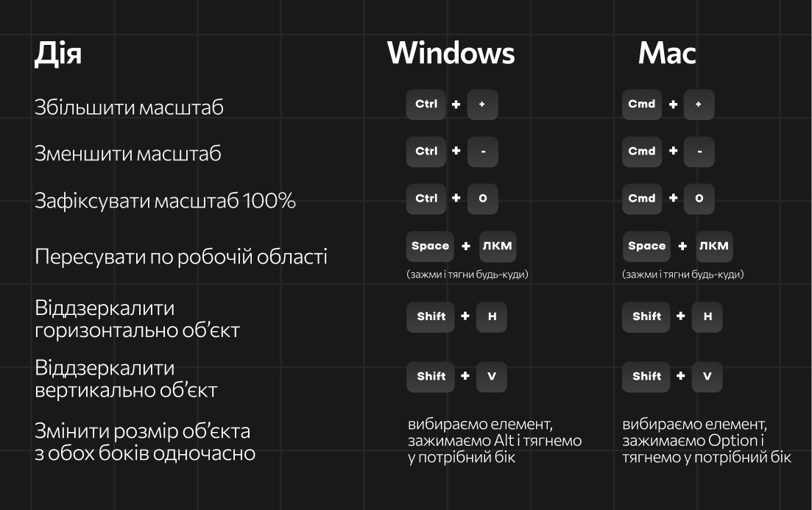This screenshot has width=812, height=510.
Task: Select the minus key in the Mac column
Action: click(699, 152)
